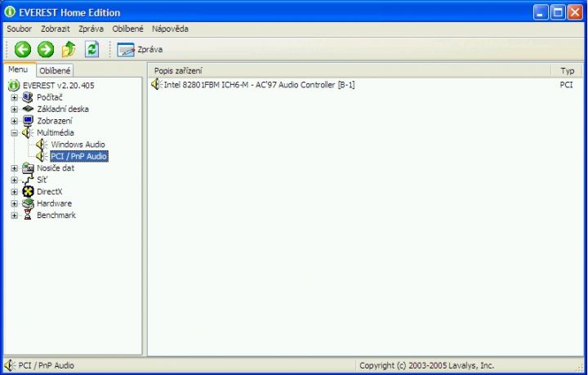This screenshot has width=588, height=375.
Task: Select the DirectX tree label
Action: pyautogui.click(x=50, y=192)
